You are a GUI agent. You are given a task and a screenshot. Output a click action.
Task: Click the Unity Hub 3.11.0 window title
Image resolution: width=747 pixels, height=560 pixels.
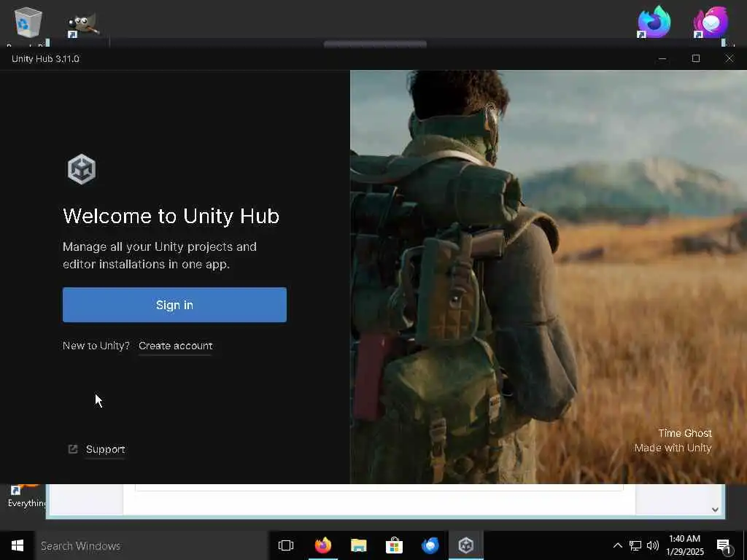(x=45, y=58)
